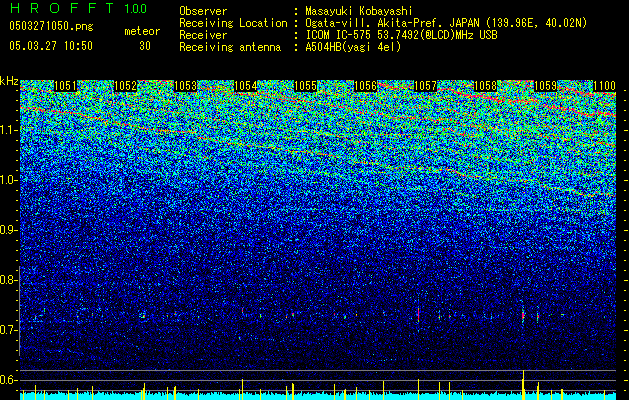Viewport: 629px width, 400px height.
Task: Click the 'Receiving Location' label
Action: point(233,24)
